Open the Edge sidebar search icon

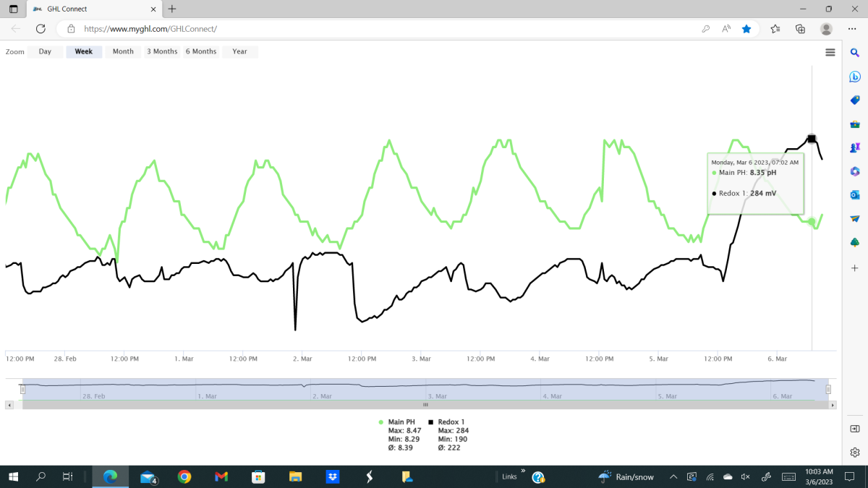[854, 53]
